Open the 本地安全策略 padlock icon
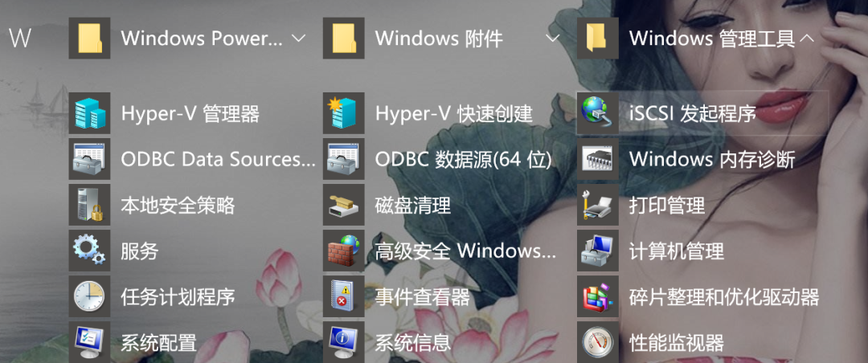This screenshot has height=363, width=868. click(x=90, y=206)
